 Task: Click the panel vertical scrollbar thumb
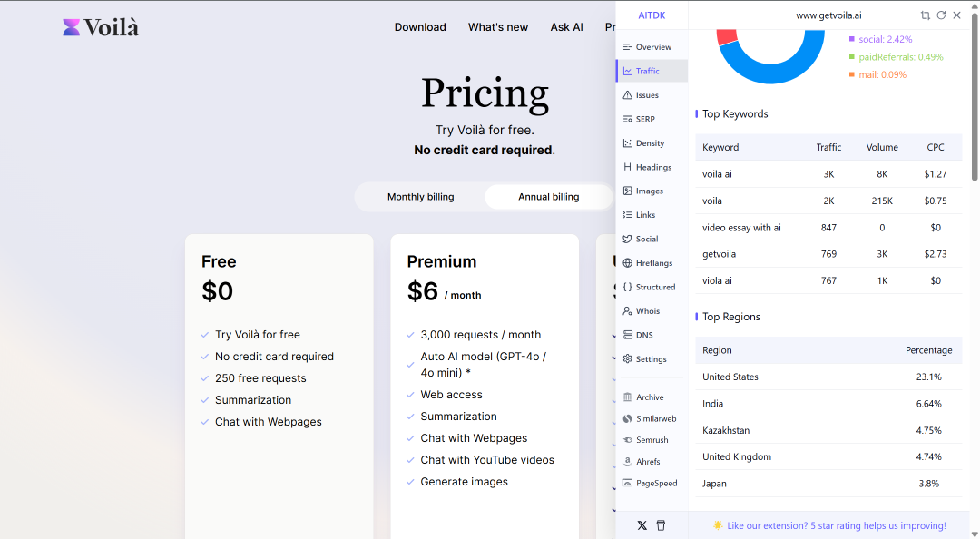click(x=975, y=97)
